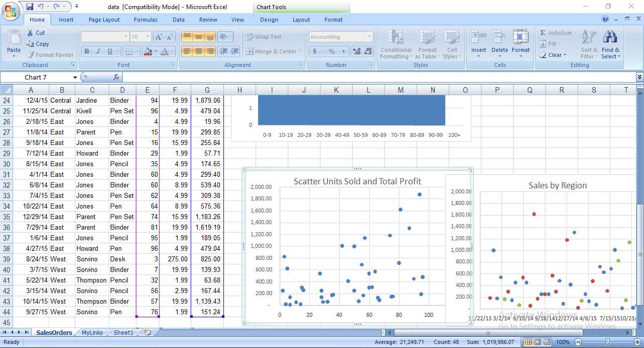Expand the Cell Styles gallery

tap(452, 44)
